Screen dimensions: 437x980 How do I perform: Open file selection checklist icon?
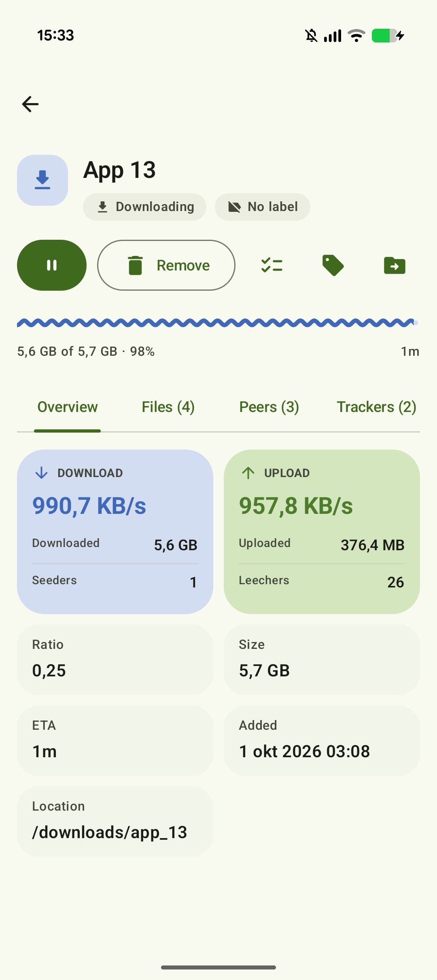[x=272, y=265]
